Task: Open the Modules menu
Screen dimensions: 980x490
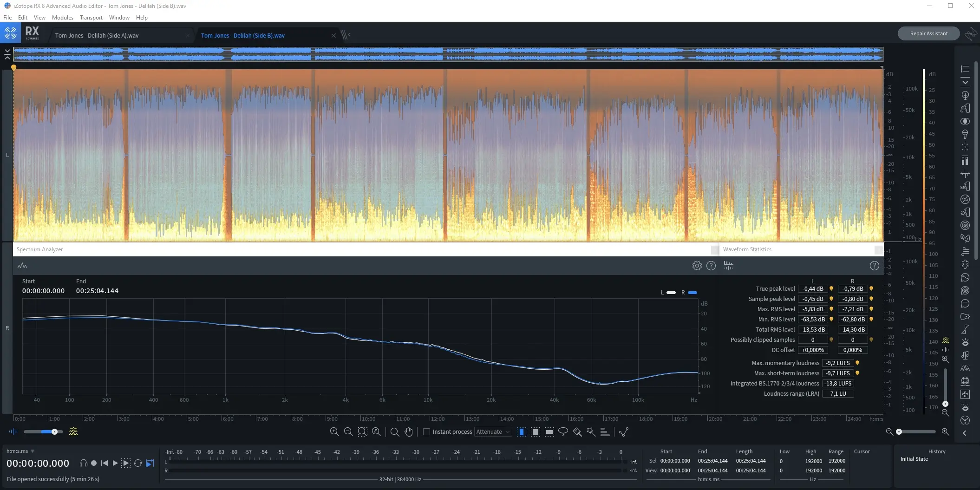Action: click(x=62, y=18)
